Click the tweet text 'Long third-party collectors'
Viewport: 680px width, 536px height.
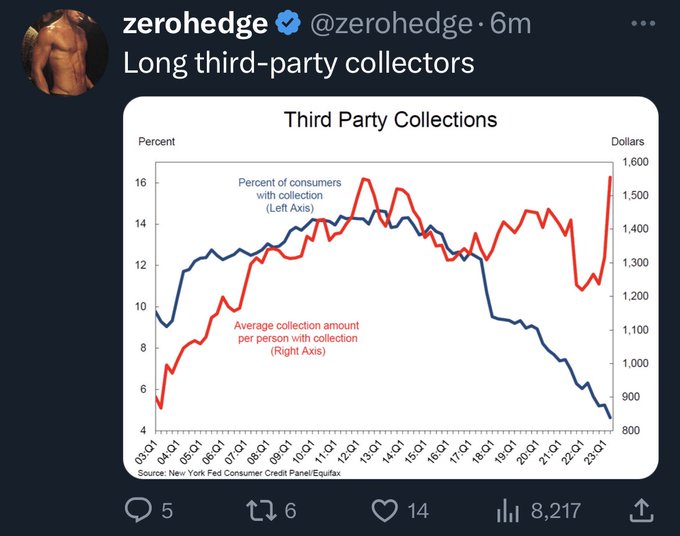pyautogui.click(x=298, y=62)
